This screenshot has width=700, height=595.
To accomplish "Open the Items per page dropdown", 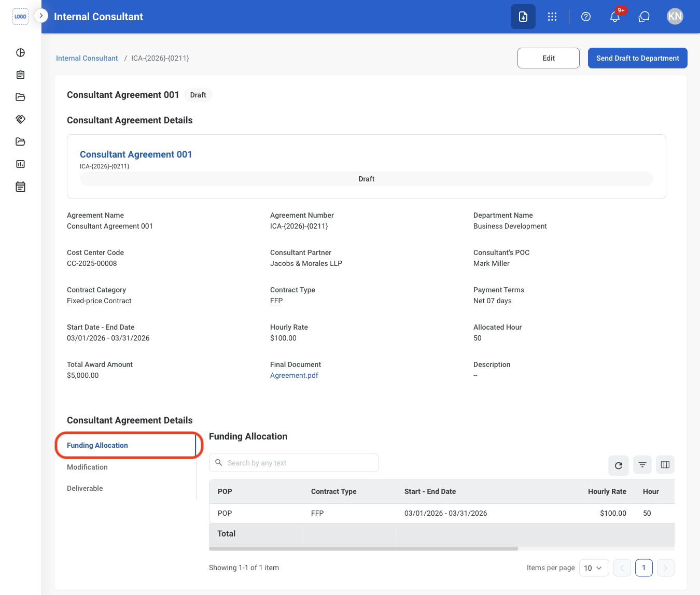I will click(594, 568).
